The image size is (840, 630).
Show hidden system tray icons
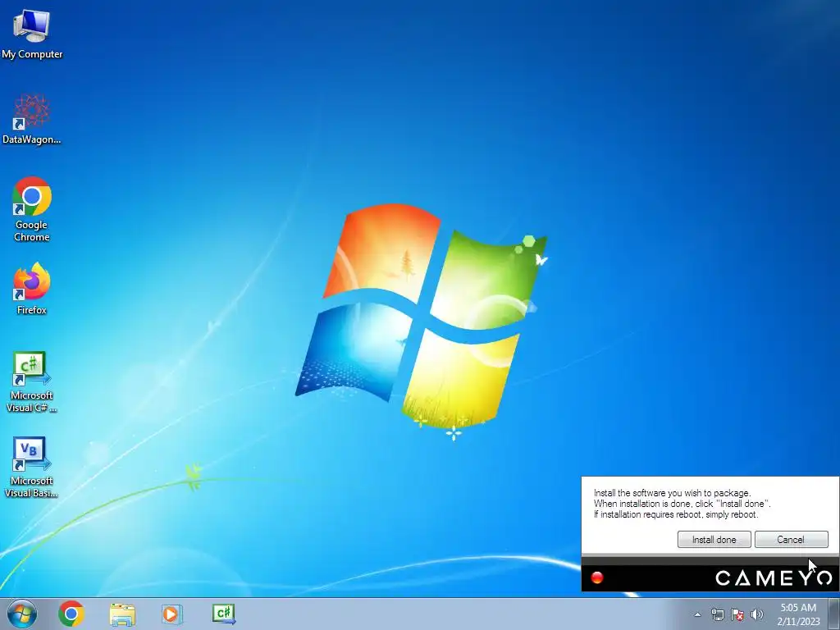(x=697, y=614)
